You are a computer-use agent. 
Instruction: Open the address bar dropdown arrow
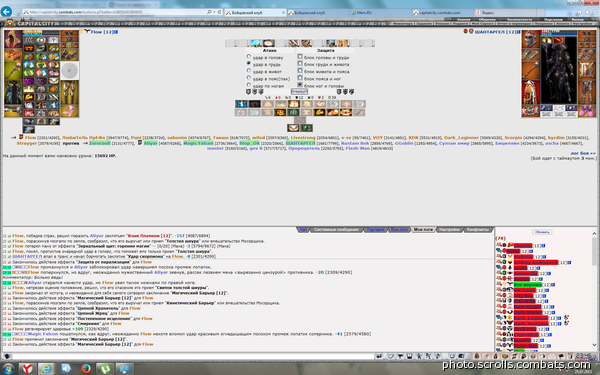pyautogui.click(x=214, y=12)
